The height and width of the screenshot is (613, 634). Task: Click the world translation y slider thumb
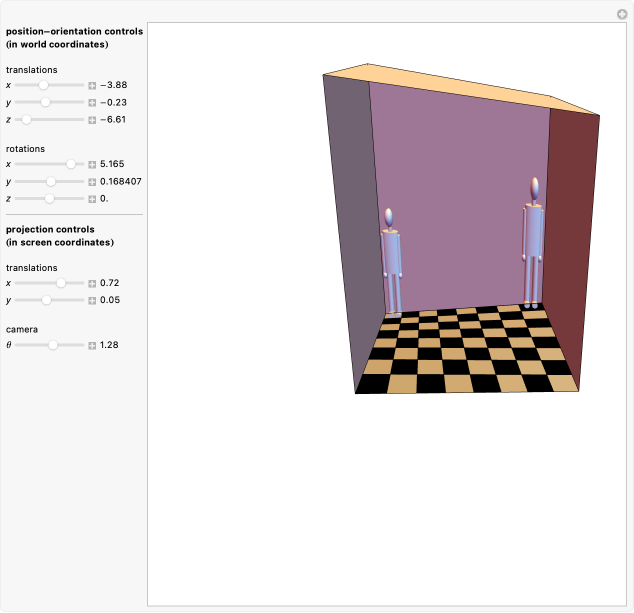(46, 102)
